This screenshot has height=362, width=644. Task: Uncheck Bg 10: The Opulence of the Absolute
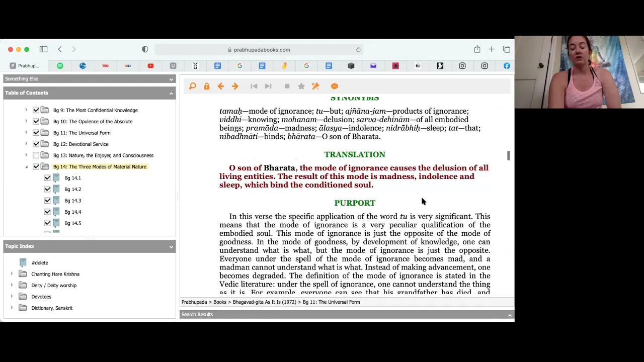36,121
